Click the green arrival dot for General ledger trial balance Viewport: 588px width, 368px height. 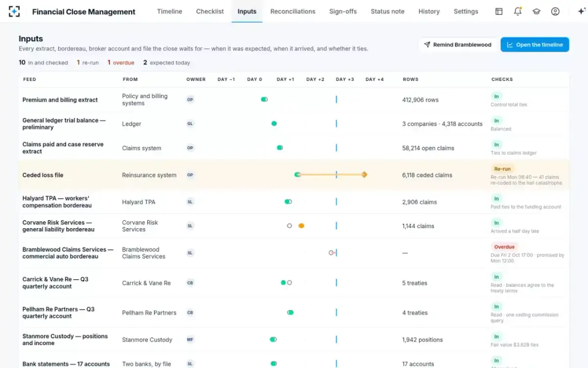274,124
